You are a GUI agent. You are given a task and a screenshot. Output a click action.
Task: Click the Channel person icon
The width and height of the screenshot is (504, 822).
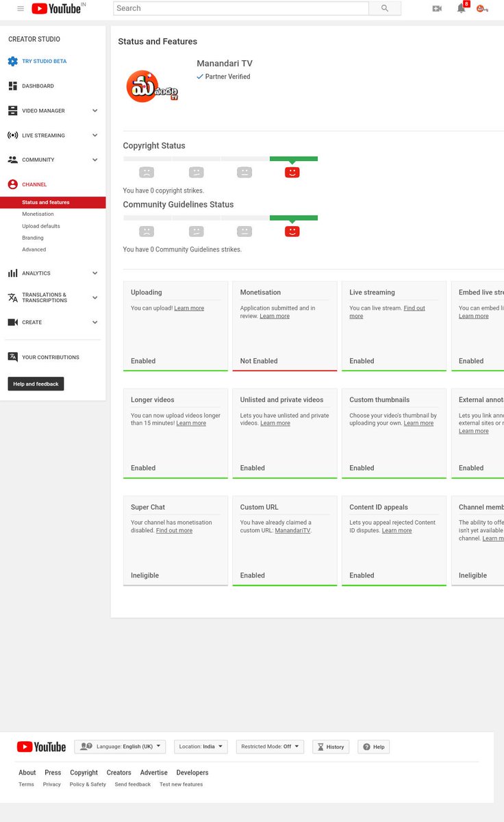(12, 184)
